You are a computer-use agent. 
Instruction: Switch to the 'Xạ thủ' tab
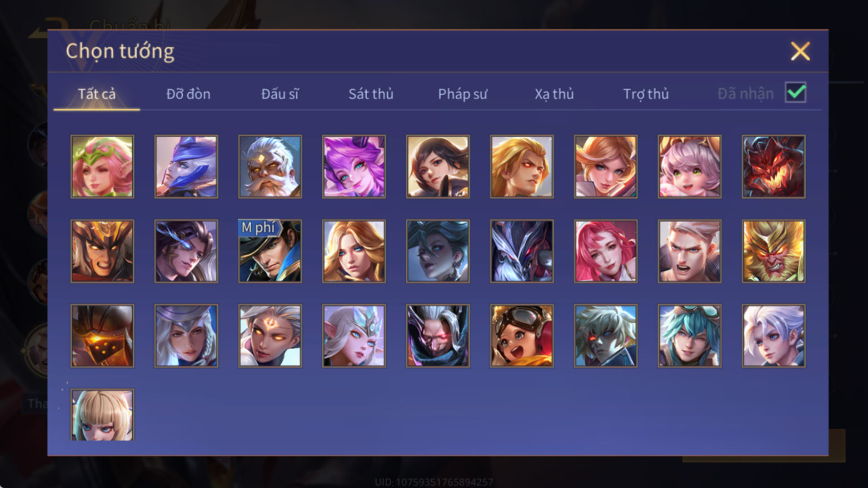point(554,94)
